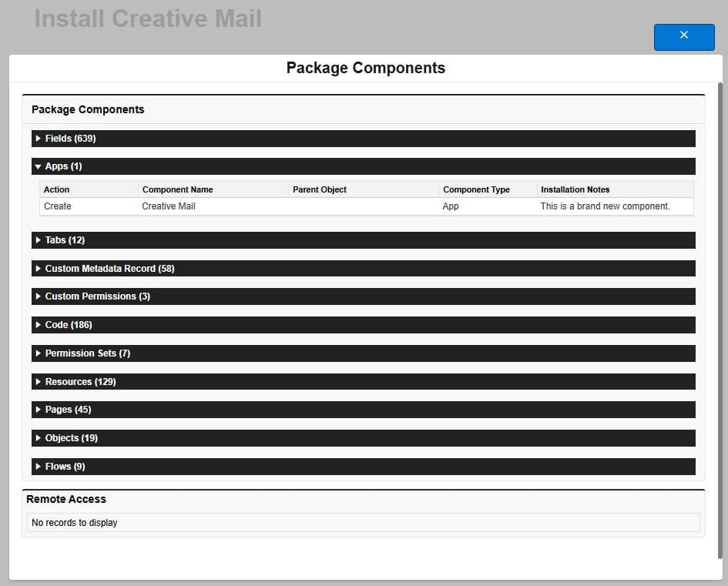Close the Package Components dialog
The height and width of the screenshot is (586, 728).
(684, 37)
